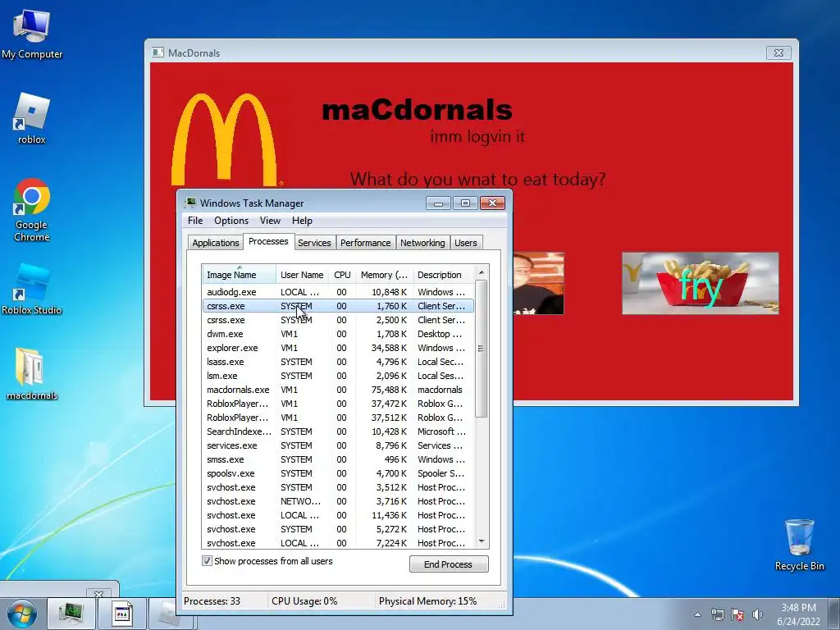This screenshot has width=840, height=630.
Task: Select the smss.exe process
Action: (x=337, y=459)
